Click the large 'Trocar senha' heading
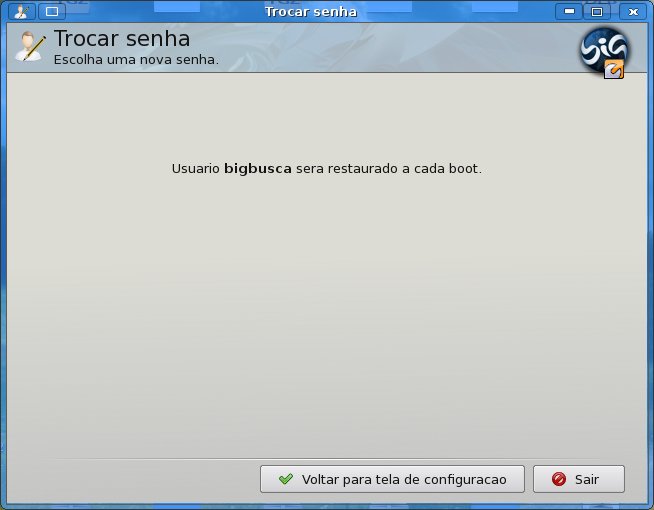The height and width of the screenshot is (510, 654). pos(122,39)
